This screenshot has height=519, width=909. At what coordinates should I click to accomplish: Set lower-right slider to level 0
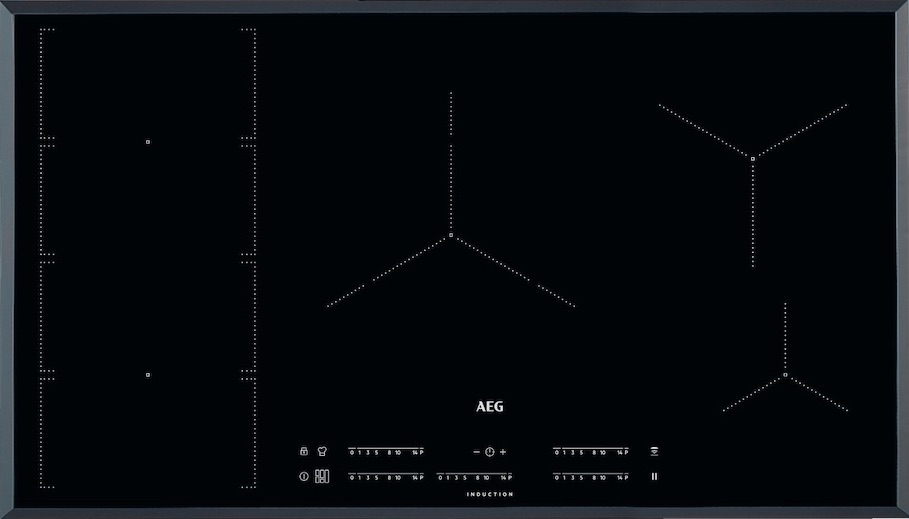pyautogui.click(x=556, y=478)
